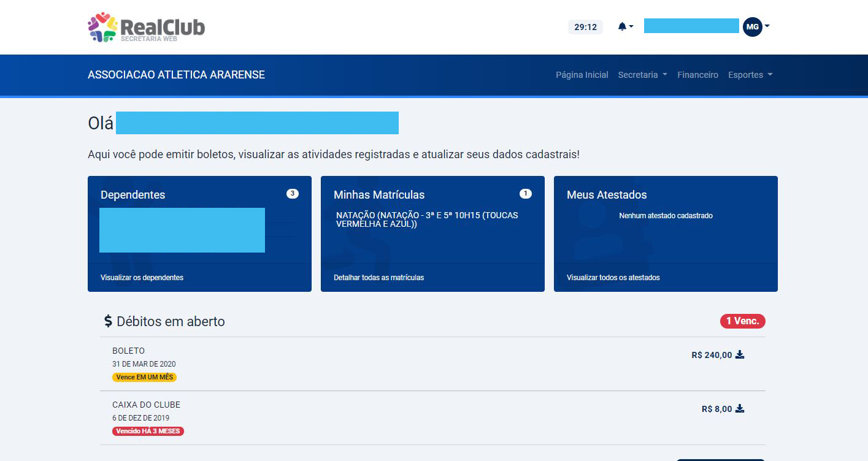Open Visualizar todos os atestados
The width and height of the screenshot is (868, 461).
click(x=613, y=278)
